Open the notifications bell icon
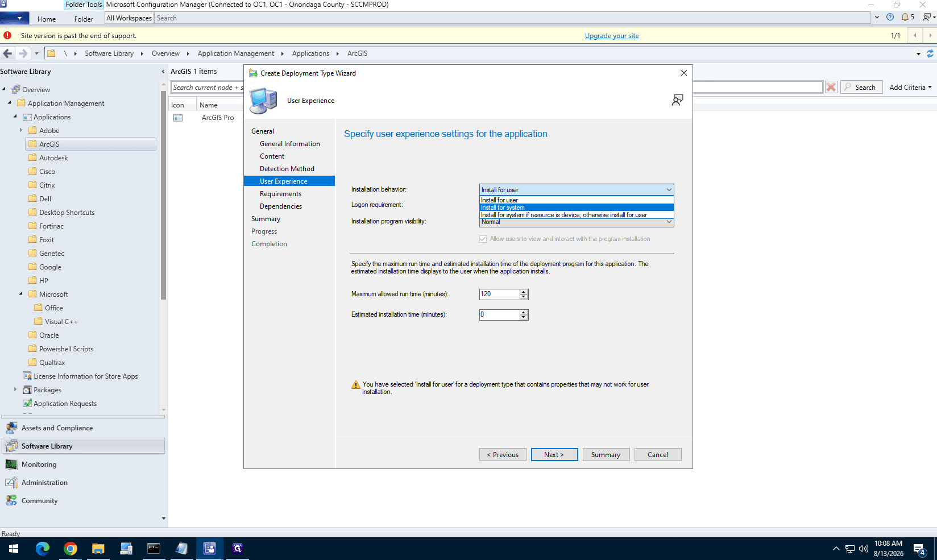This screenshot has width=937, height=560. pos(905,17)
